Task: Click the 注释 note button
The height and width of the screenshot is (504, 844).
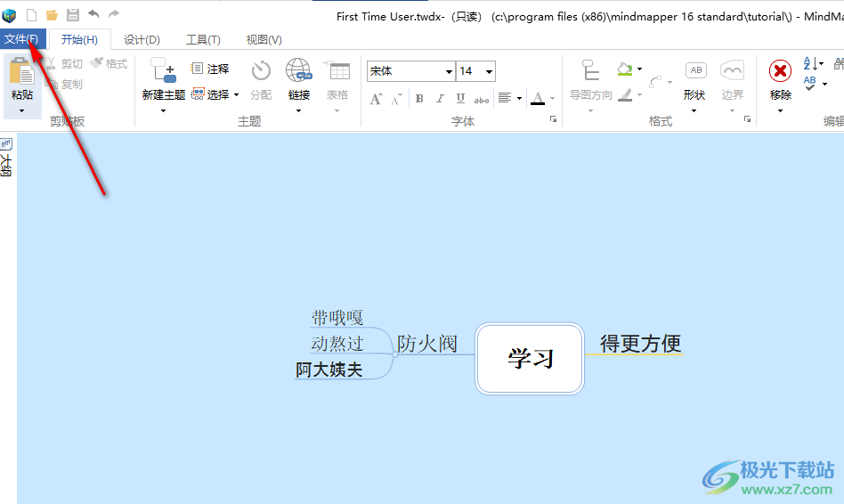Action: pyautogui.click(x=210, y=69)
